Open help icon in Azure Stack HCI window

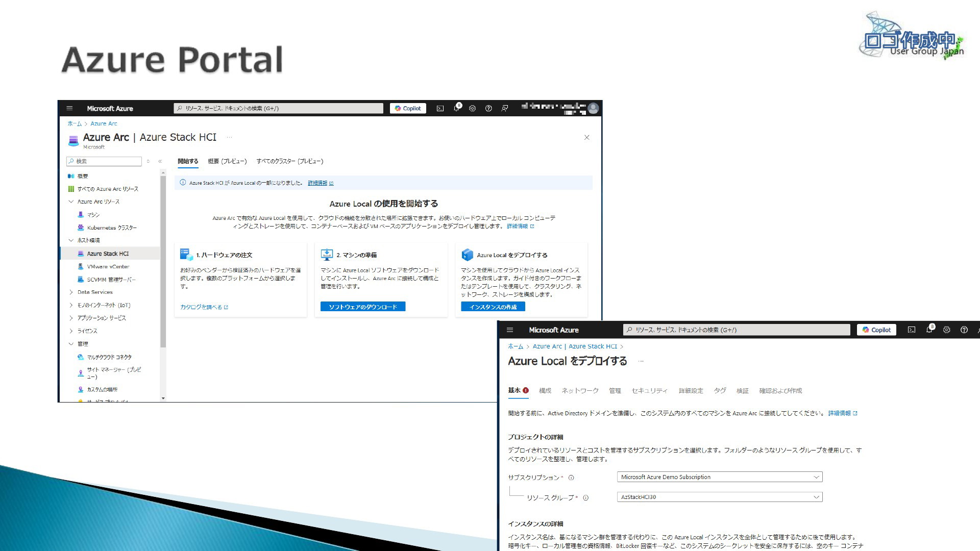(x=488, y=108)
